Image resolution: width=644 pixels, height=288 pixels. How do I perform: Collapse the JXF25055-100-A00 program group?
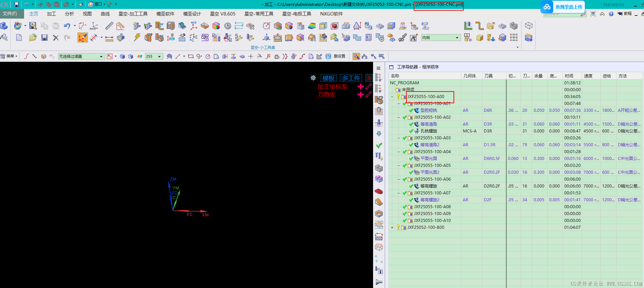[392, 97]
